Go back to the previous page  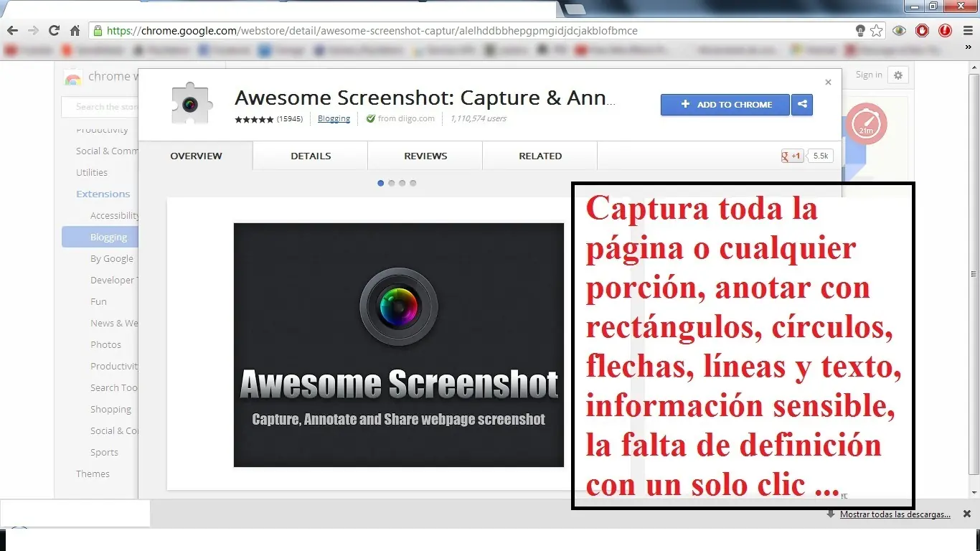tap(12, 31)
